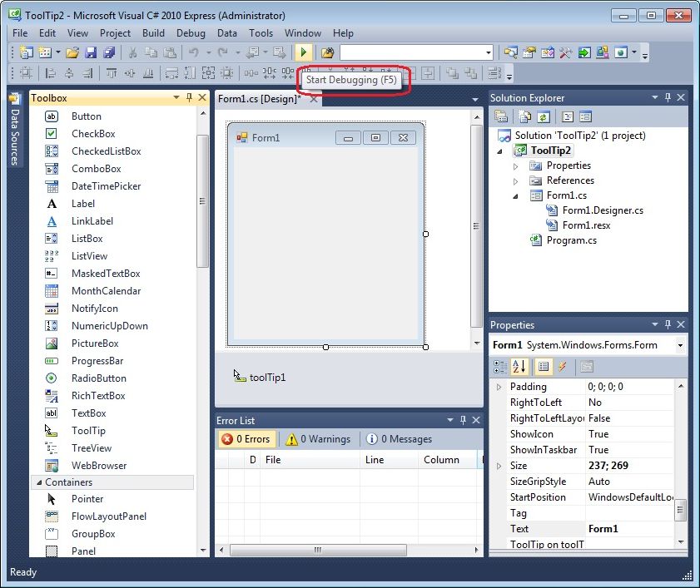Open Program.cs in Solution Explorer

(x=571, y=240)
